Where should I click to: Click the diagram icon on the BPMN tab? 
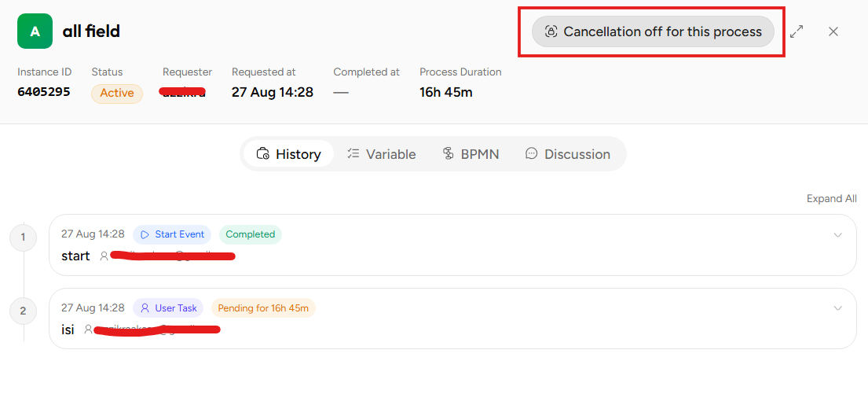coord(449,154)
